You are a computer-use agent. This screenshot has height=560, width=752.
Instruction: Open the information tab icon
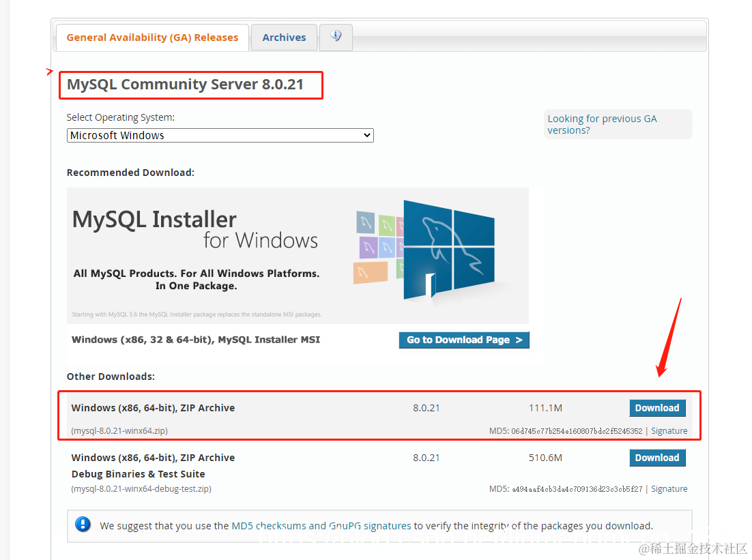point(336,36)
